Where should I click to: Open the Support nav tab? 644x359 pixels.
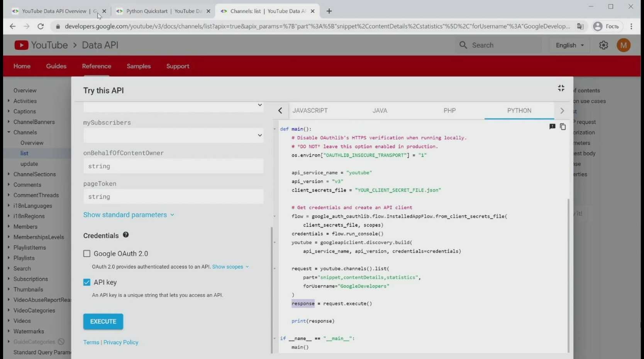point(178,66)
